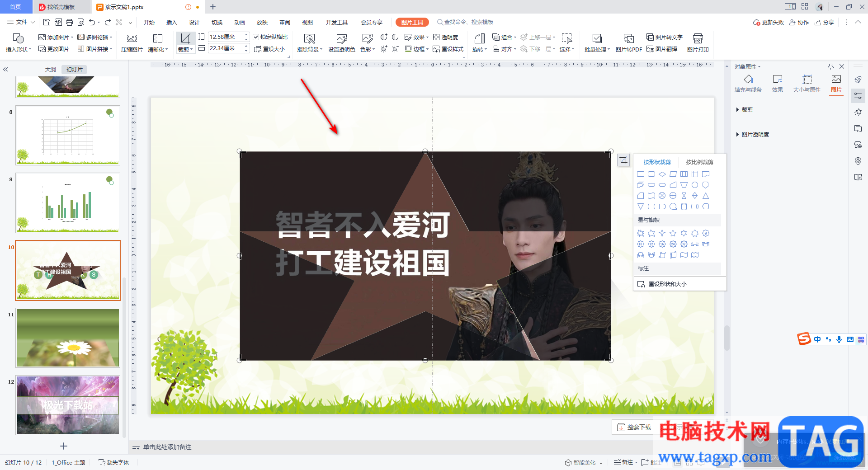Open Picture to PDF (图片转PDF) tool
This screenshot has height=470, width=868.
tap(628, 43)
